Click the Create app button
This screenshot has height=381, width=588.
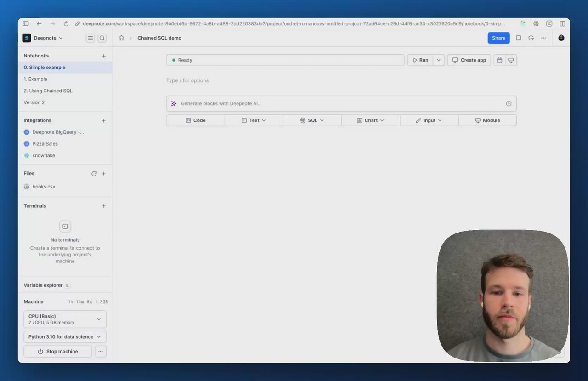469,60
